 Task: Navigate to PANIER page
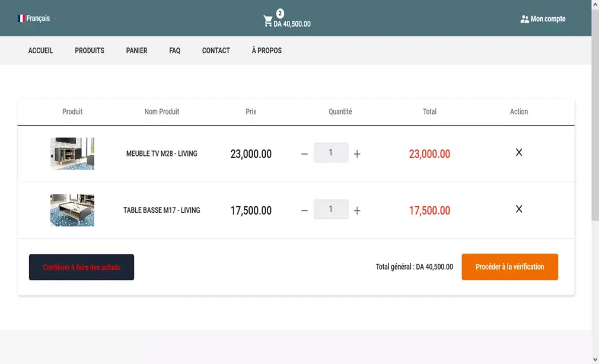[136, 50]
